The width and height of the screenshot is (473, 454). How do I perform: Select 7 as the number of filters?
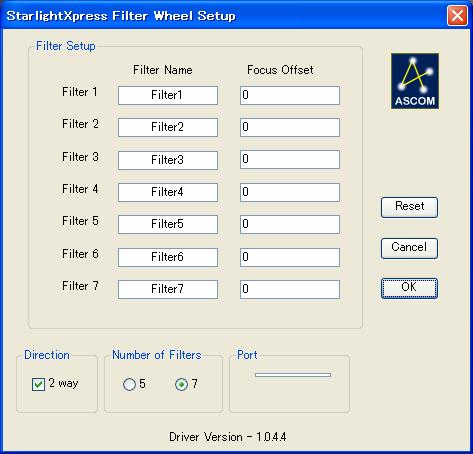[x=181, y=384]
